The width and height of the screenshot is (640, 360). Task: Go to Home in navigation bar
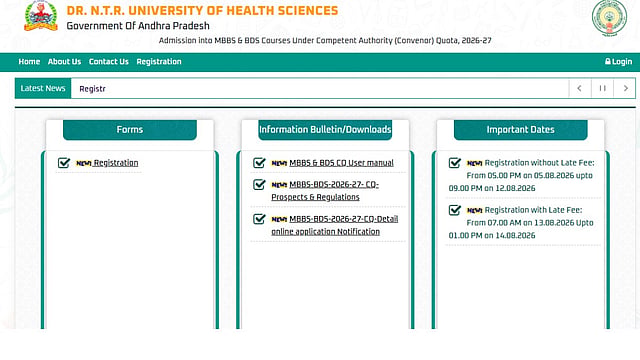(29, 62)
